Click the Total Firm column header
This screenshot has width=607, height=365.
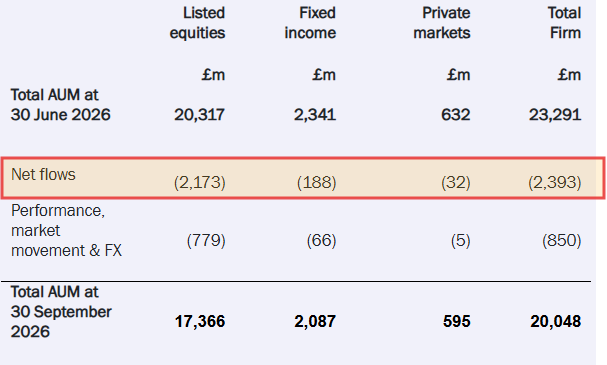pos(564,23)
